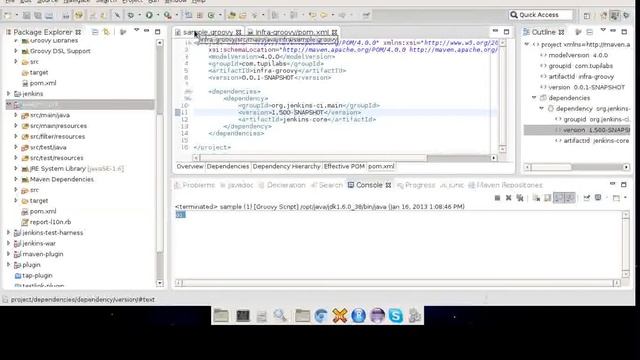The height and width of the screenshot is (360, 640).
Task: Click the Open Perspective icon
Action: coord(587,16)
